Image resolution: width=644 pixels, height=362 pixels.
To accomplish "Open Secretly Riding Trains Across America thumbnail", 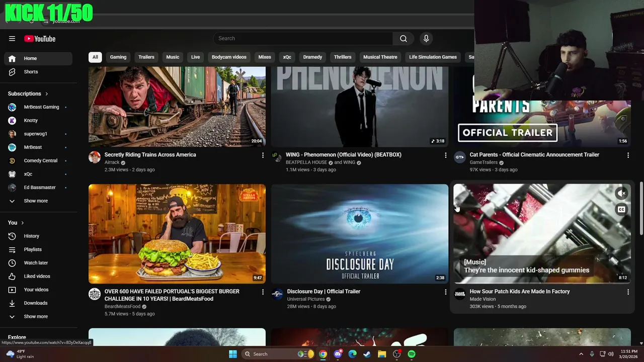I will [177, 107].
